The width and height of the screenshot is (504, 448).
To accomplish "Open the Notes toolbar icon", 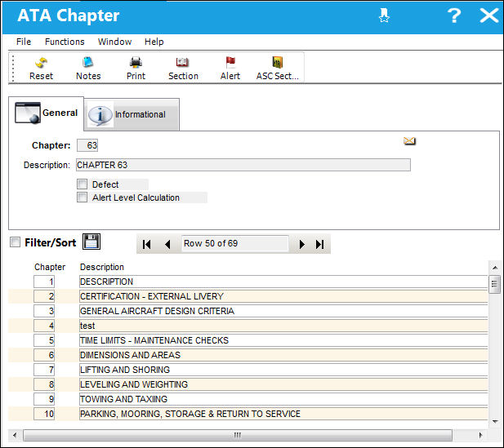I will (87, 62).
